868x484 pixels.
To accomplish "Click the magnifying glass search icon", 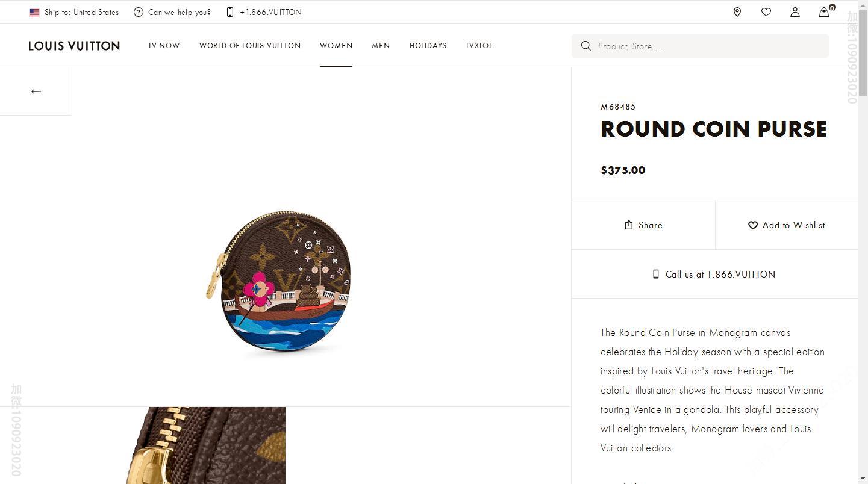I will click(585, 46).
